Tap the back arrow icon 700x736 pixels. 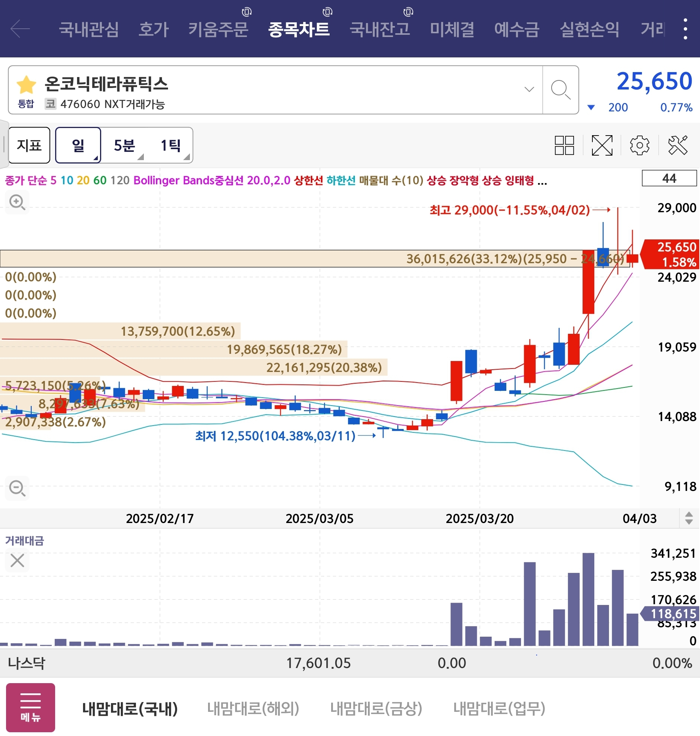pos(20,29)
